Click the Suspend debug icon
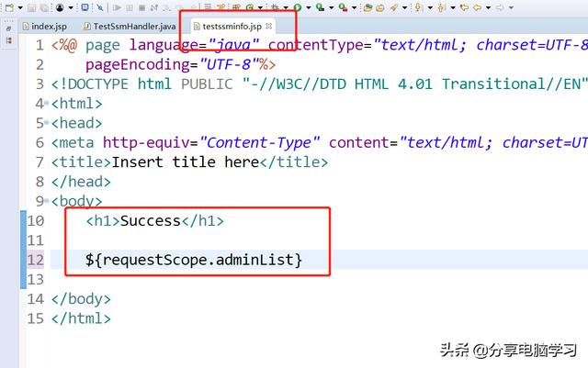The height and width of the screenshot is (368, 588). [130, 7]
